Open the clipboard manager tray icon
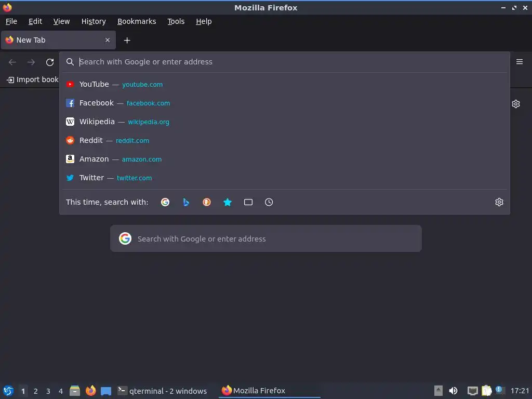532x399 pixels. (486, 391)
